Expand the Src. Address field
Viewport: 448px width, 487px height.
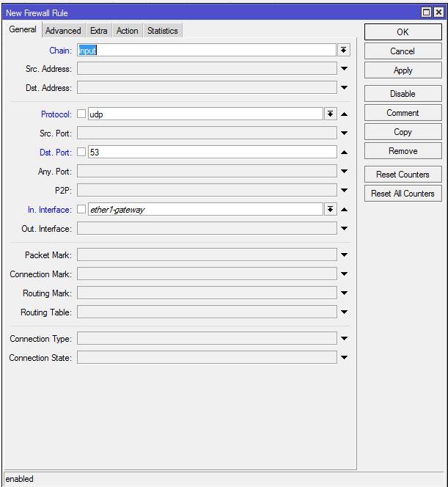[x=344, y=69]
